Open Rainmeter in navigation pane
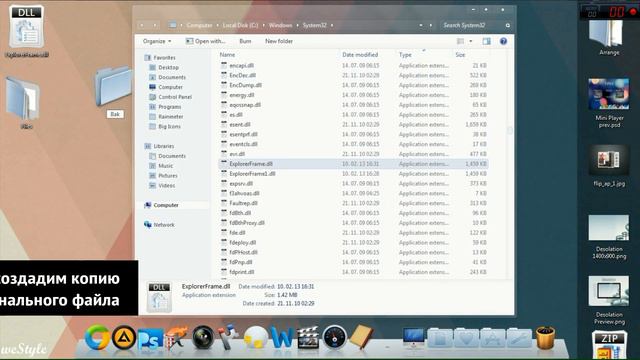The height and width of the screenshot is (360, 640). [x=167, y=117]
